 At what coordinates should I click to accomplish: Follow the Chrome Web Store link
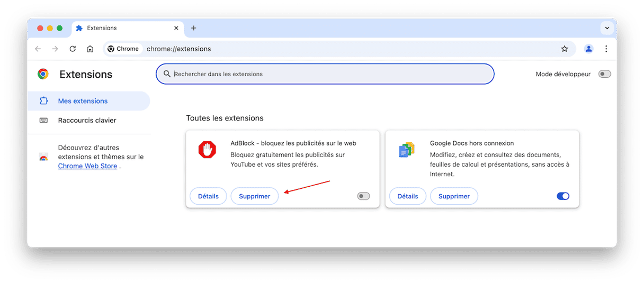tap(87, 166)
